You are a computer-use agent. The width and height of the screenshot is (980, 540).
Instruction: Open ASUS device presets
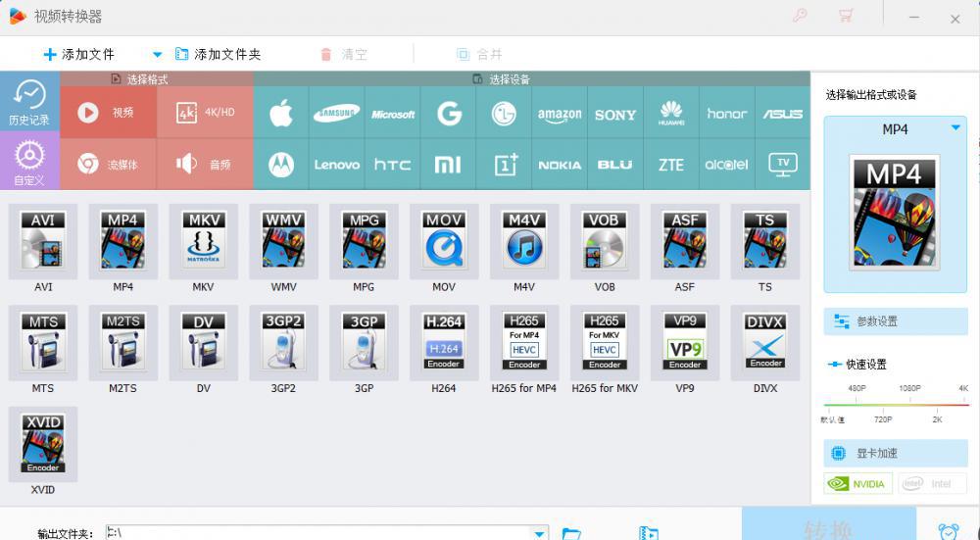point(782,113)
